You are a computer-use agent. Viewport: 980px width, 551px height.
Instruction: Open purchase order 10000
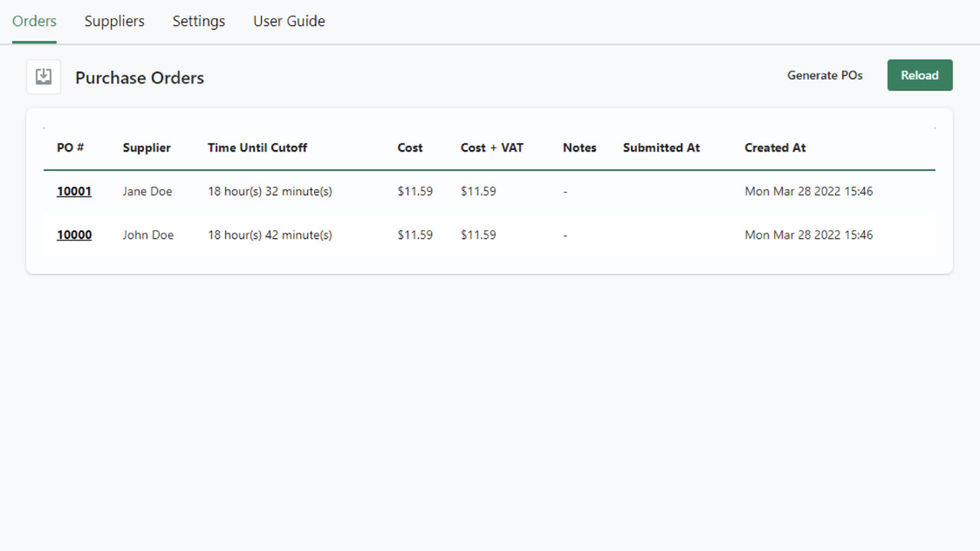tap(73, 235)
